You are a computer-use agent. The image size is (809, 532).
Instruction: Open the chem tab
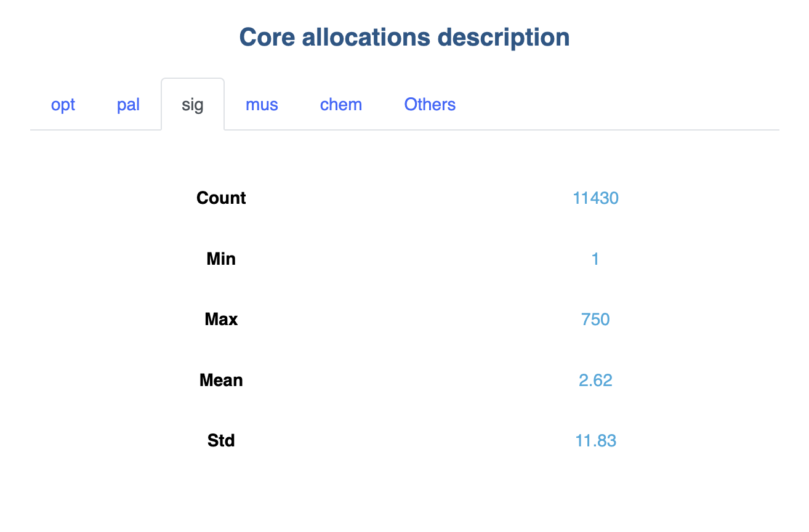pos(340,105)
